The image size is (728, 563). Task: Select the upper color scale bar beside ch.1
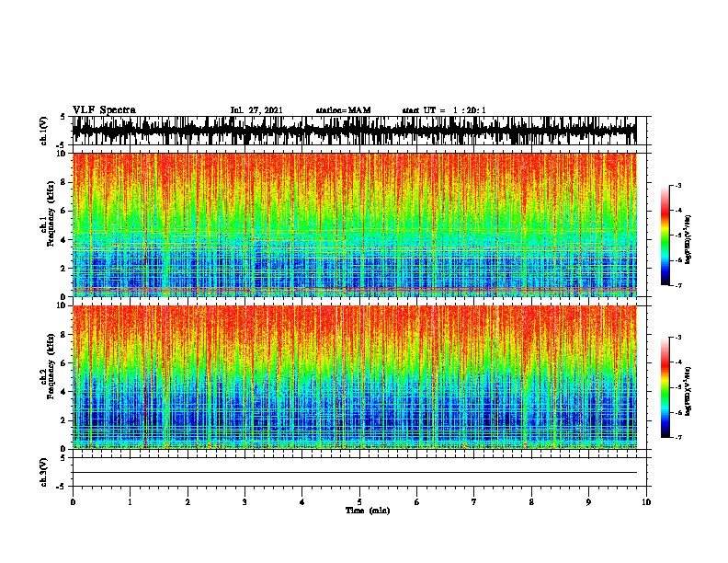coord(665,236)
